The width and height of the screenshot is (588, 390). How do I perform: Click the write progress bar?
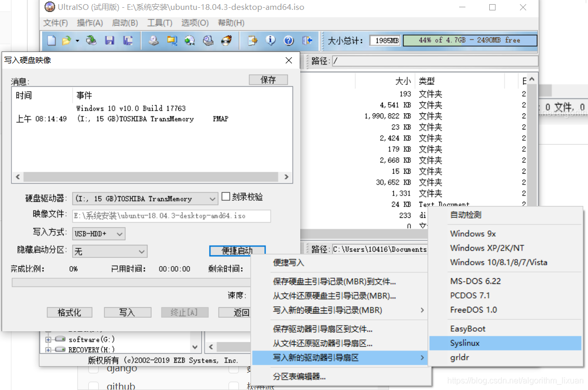pyautogui.click(x=131, y=282)
